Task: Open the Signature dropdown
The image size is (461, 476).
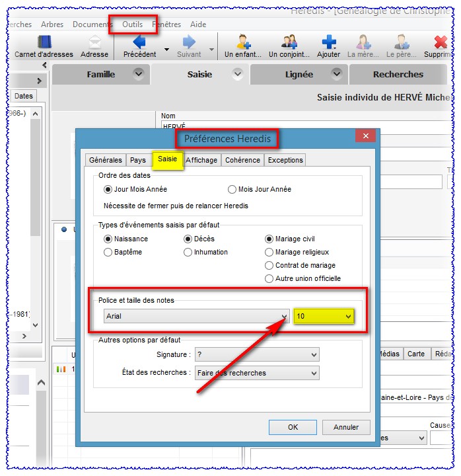Action: tap(257, 354)
